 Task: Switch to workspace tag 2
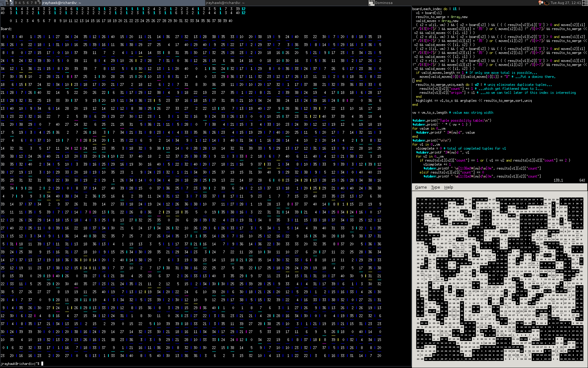pos(12,3)
